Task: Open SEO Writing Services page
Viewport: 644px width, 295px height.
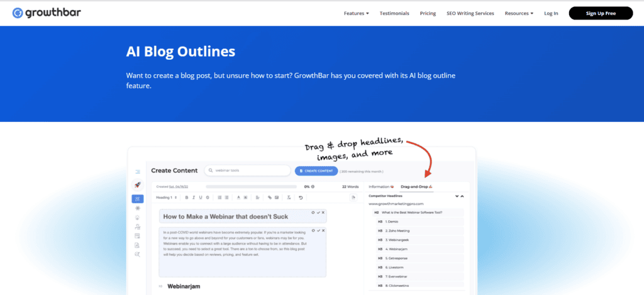Action: pos(470,13)
